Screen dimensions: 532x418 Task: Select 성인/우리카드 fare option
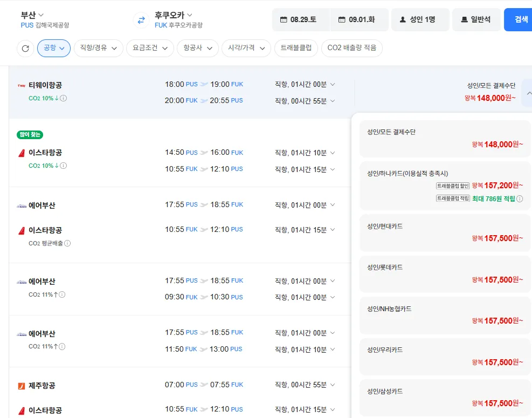click(445, 357)
